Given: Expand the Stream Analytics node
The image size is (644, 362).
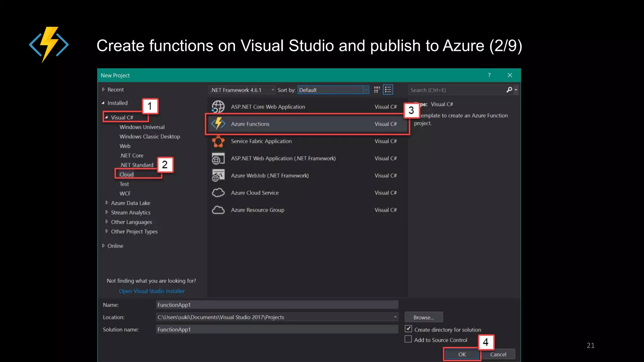Looking at the screenshot, I should [107, 212].
